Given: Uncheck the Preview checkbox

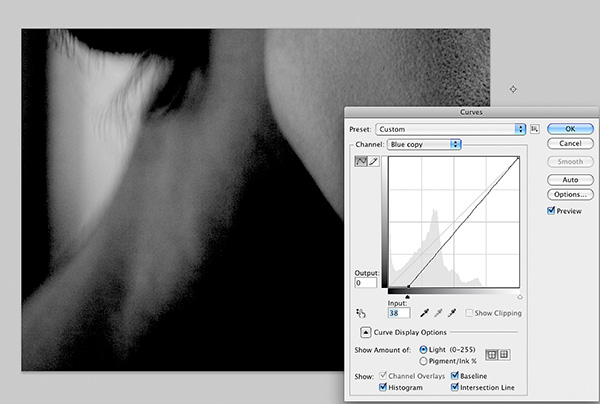Looking at the screenshot, I should pos(551,210).
